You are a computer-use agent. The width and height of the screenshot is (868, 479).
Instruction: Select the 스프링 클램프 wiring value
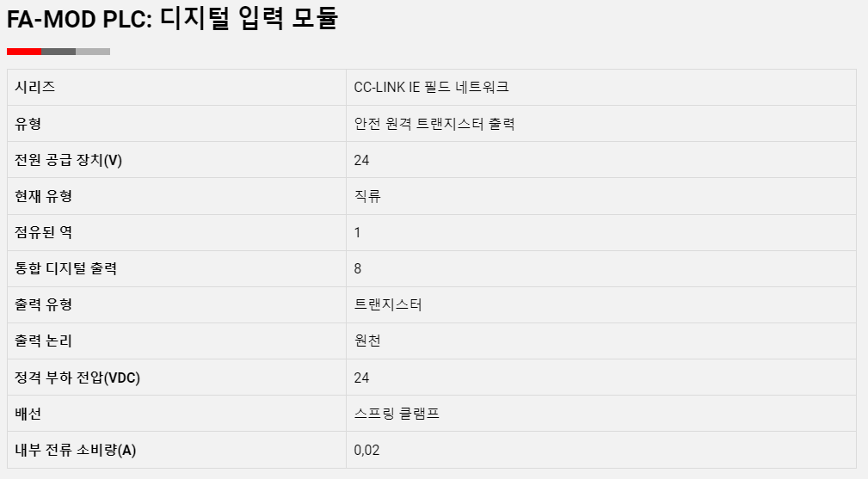pos(397,413)
